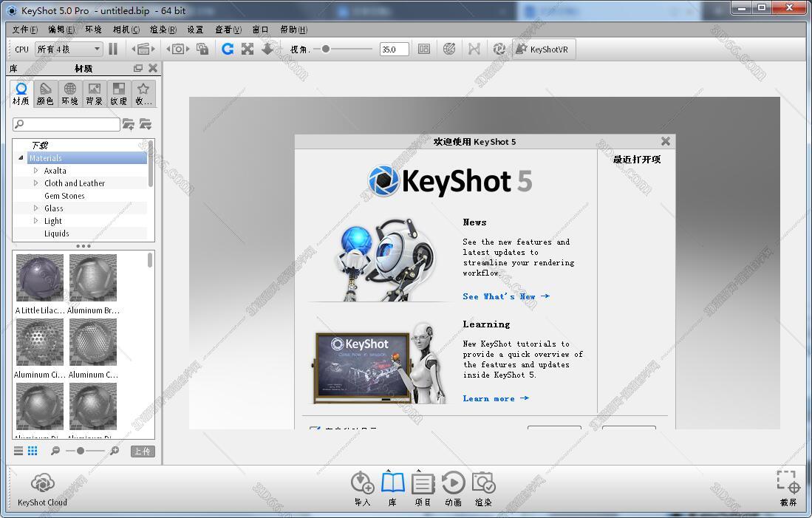812x518 pixels.
Task: Select Aluminum Ci... material thumbnail
Action: coord(40,342)
